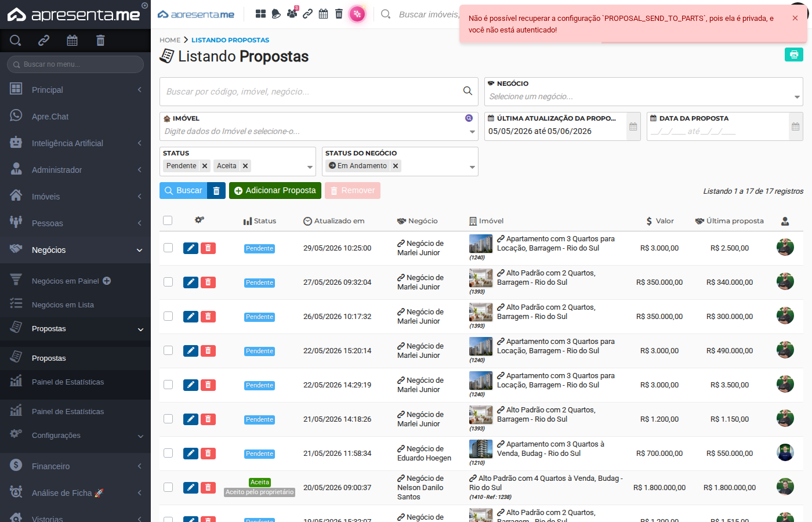Image resolution: width=812 pixels, height=522 pixels.
Task: Open the trash icon in top toolbar
Action: 339,14
